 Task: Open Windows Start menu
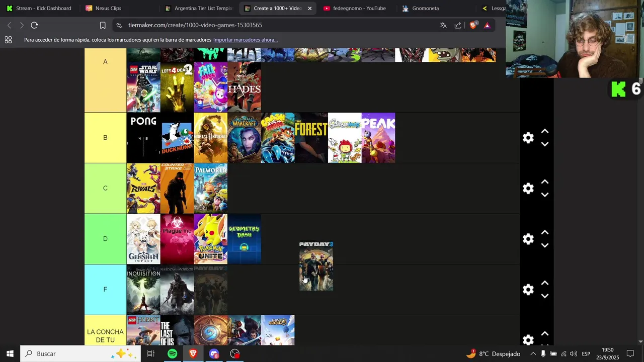(10, 353)
